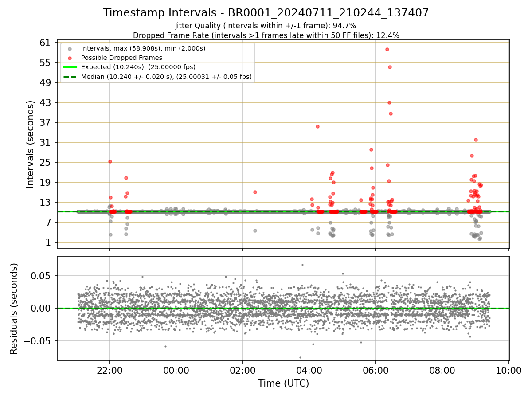
Task: Click the 02:00 time tick label
Action: 243,371
